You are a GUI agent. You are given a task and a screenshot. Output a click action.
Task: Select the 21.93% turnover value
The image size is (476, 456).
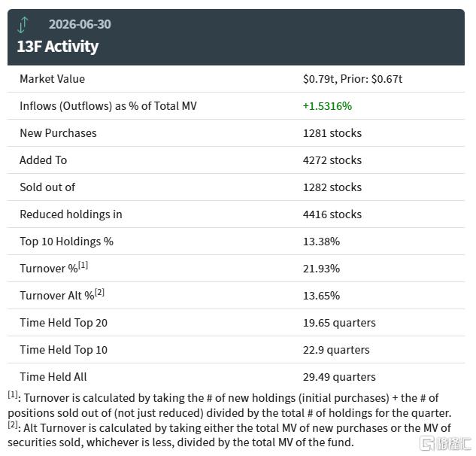tap(321, 269)
